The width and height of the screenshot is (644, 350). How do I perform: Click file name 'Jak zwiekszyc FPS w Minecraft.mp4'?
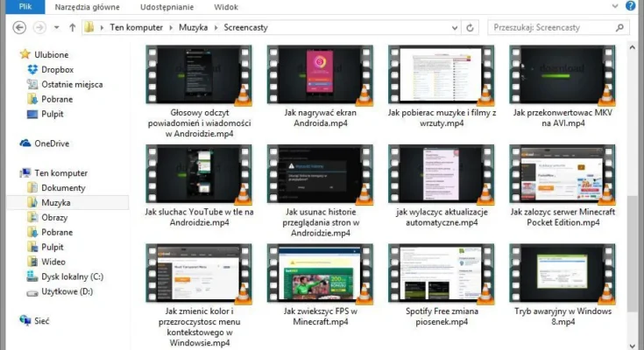pyautogui.click(x=321, y=317)
